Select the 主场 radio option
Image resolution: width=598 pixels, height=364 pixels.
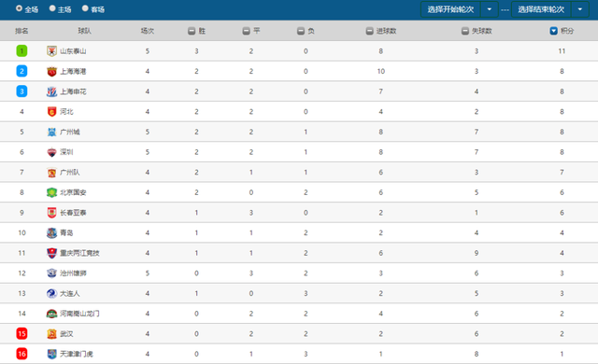[52, 8]
